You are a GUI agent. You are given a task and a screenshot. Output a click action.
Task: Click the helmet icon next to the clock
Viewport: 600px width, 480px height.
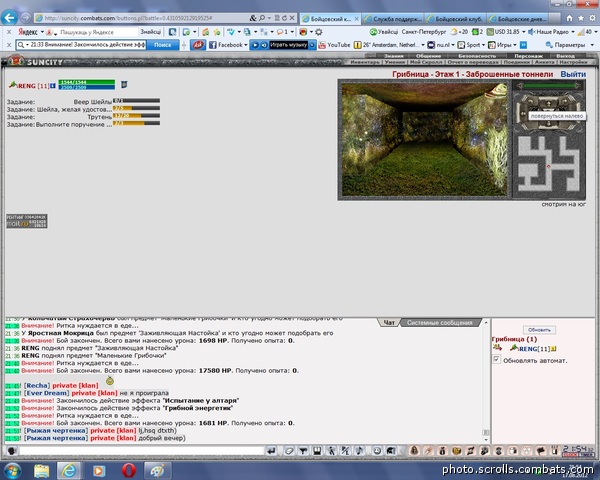(391, 451)
